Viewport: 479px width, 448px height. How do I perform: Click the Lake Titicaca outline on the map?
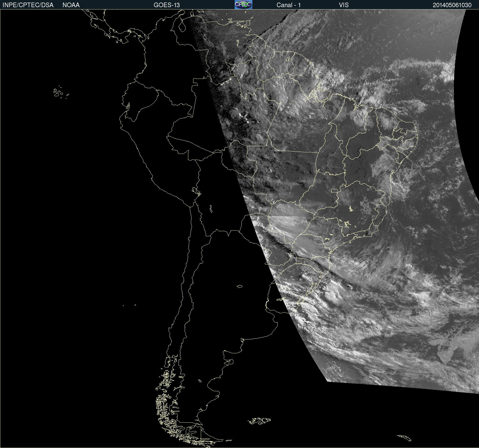click(196, 191)
